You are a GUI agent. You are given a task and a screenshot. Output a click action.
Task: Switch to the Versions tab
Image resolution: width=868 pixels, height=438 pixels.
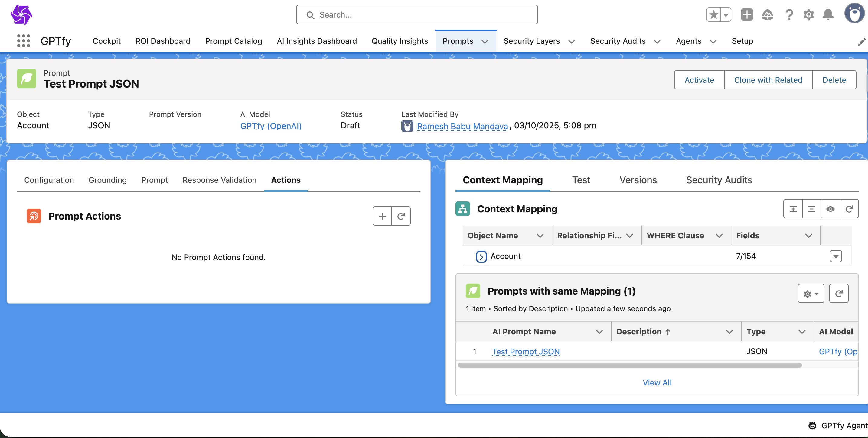tap(638, 180)
